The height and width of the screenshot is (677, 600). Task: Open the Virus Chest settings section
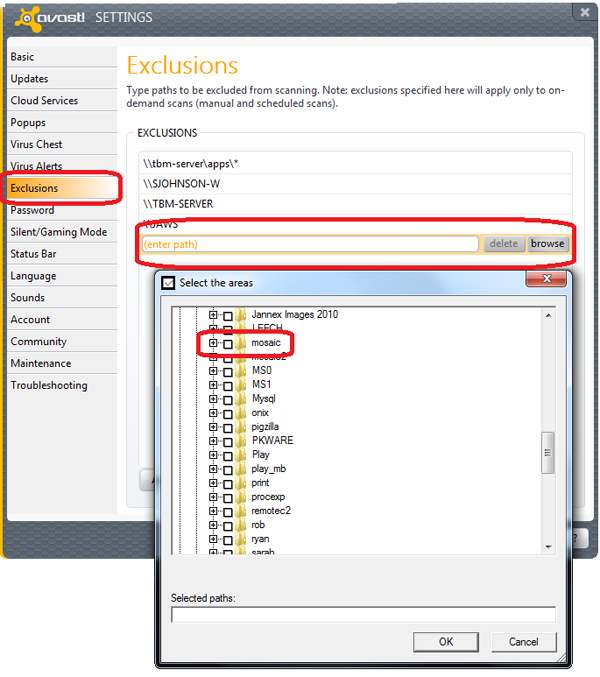36,144
